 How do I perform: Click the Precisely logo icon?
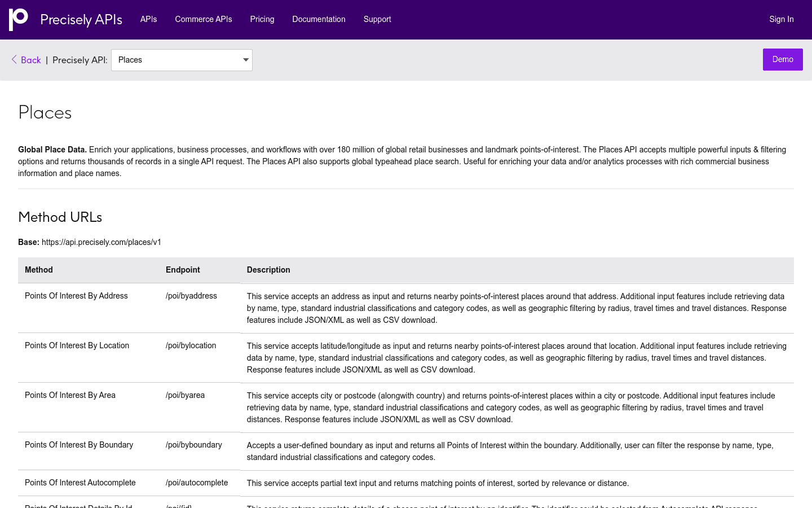click(19, 20)
